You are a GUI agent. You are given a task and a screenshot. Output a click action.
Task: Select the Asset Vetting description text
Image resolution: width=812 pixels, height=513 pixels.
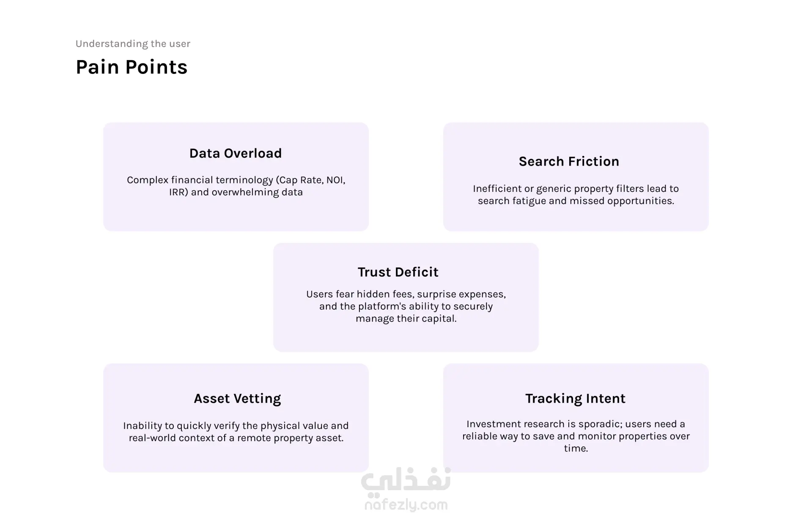tap(236, 431)
